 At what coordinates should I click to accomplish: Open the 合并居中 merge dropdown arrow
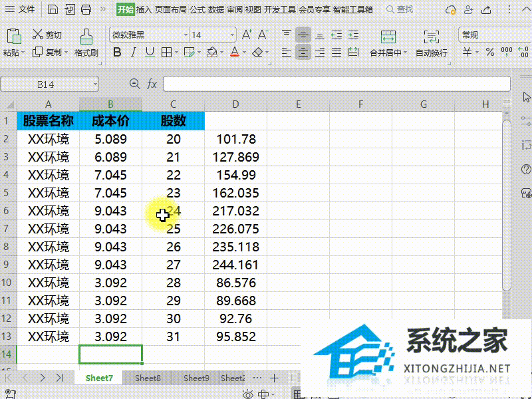[406, 52]
